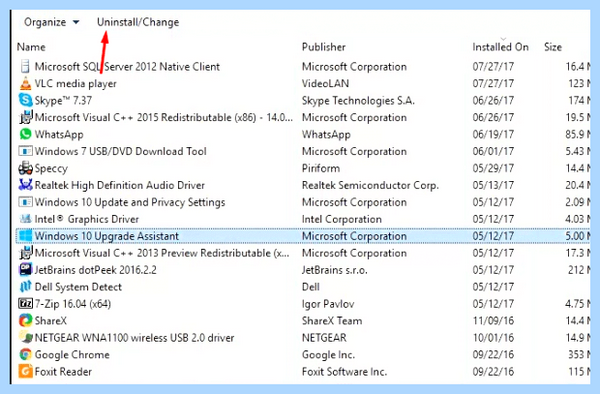The height and width of the screenshot is (394, 600).
Task: Click the 06/19/17 install date
Action: (x=493, y=134)
